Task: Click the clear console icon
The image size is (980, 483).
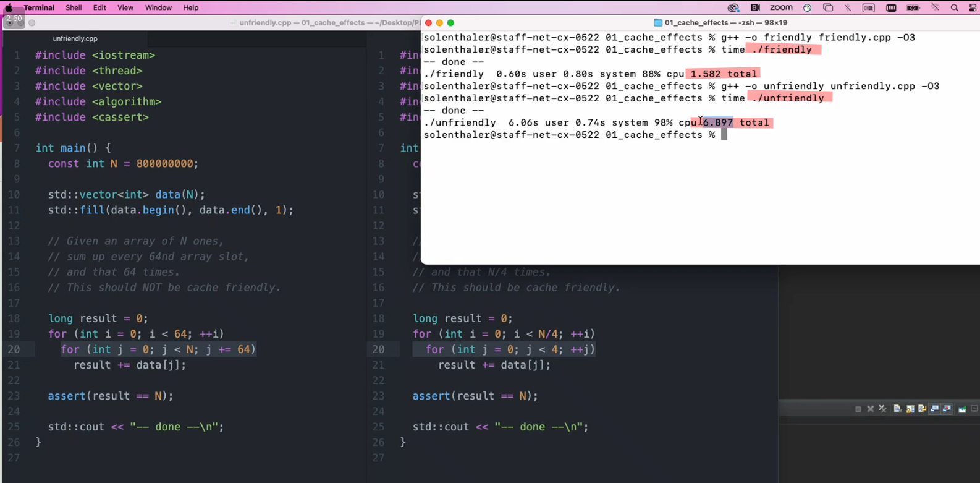Action: click(898, 409)
